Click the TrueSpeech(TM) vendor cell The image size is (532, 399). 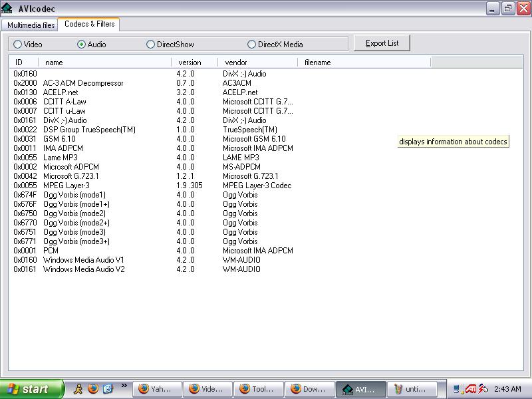[250, 130]
